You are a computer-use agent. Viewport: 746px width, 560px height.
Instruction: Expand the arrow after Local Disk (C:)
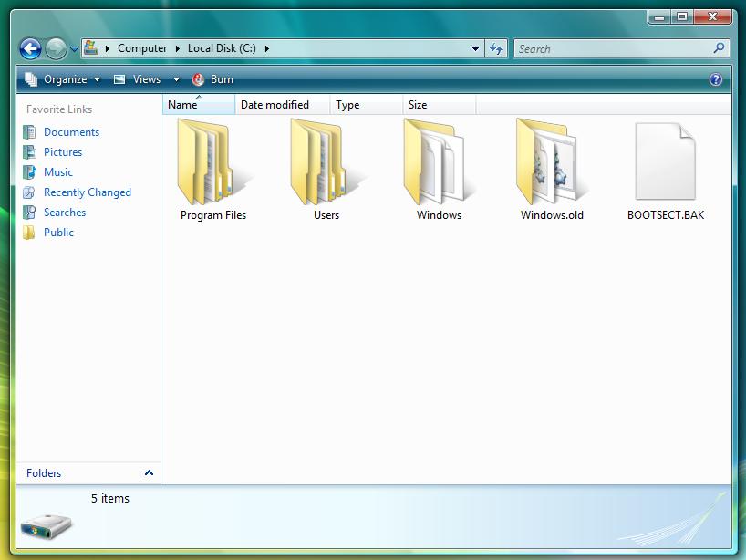pos(267,48)
